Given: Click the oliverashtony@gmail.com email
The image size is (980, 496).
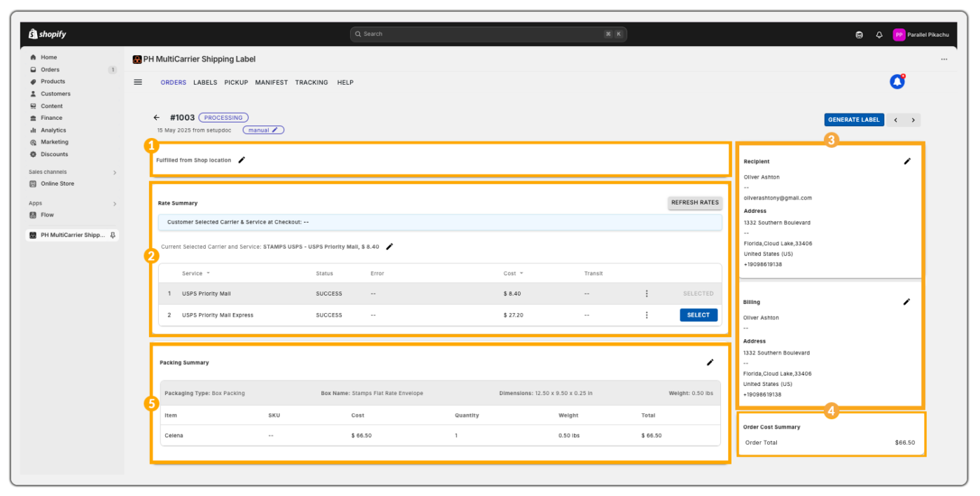Looking at the screenshot, I should click(x=778, y=198).
